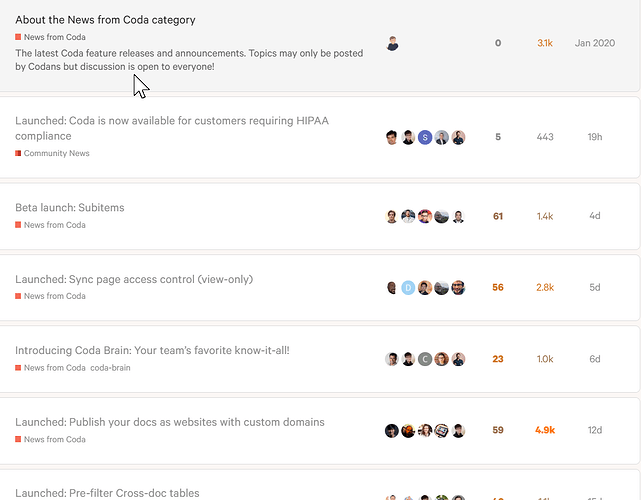Click the blue "S" avatar in the HIPAA topic row

point(425,137)
